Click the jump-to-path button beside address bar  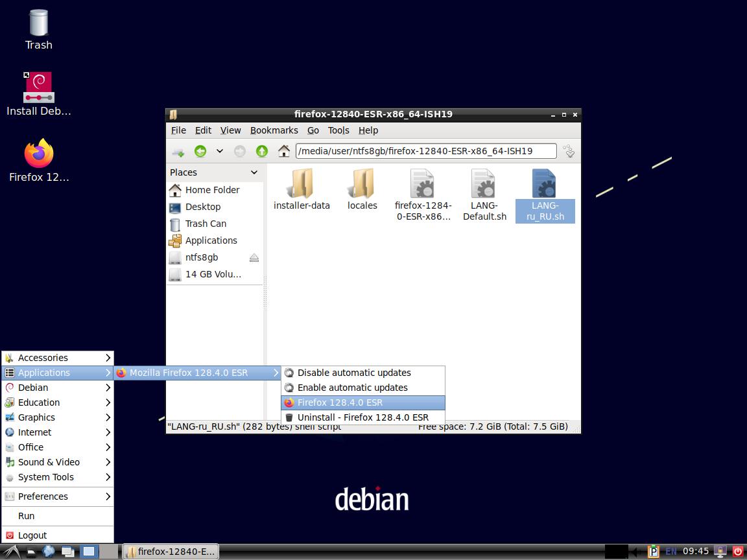[x=569, y=152]
